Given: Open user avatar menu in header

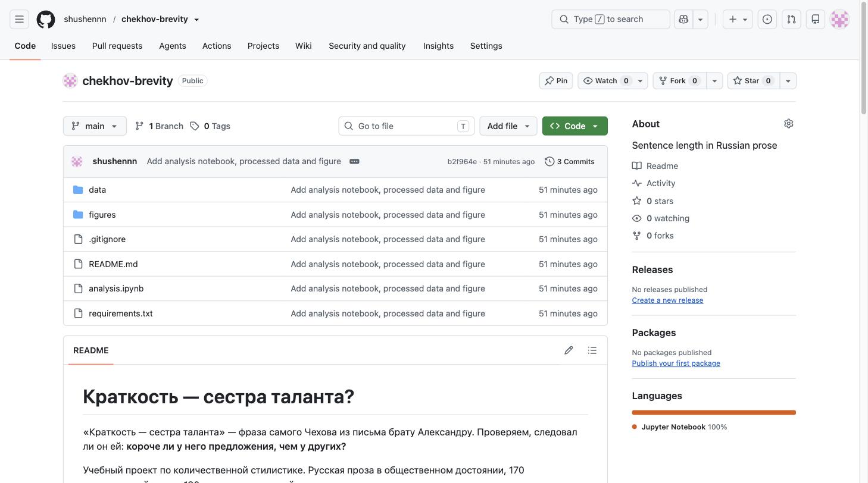Looking at the screenshot, I should point(840,19).
